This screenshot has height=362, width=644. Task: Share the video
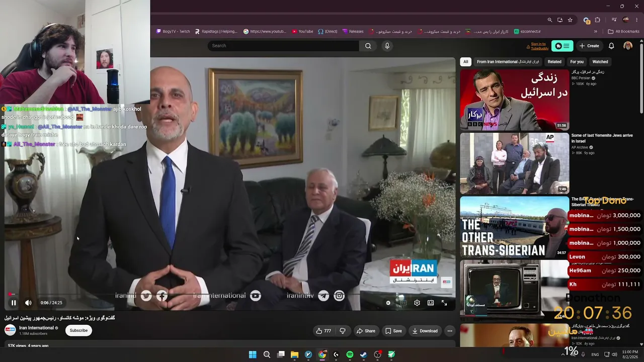pos(366,331)
